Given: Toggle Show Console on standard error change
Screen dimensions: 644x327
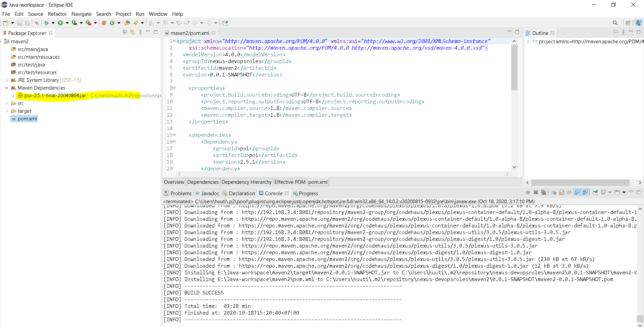Looking at the screenshot, I should [585, 193].
